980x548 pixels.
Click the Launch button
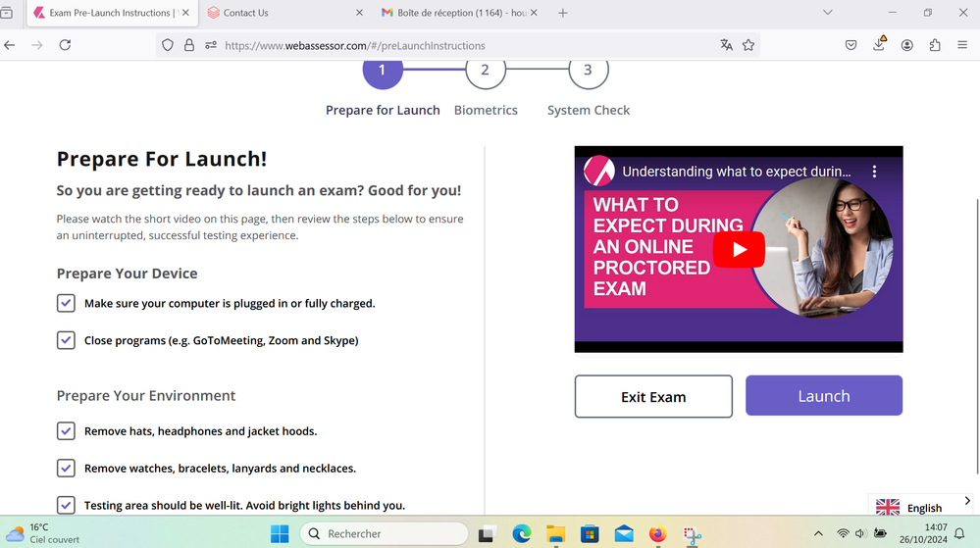[823, 396]
